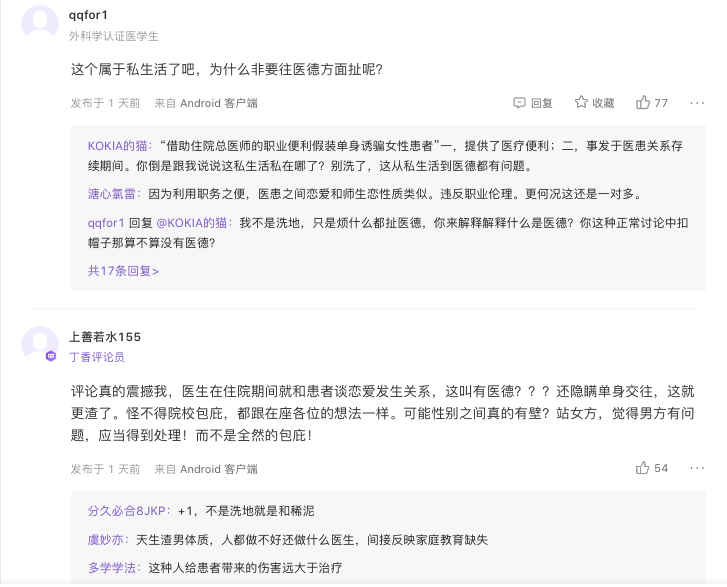Like qqfor1's comment showing 77 likes
Screen dimensions: 727x587
[651, 102]
